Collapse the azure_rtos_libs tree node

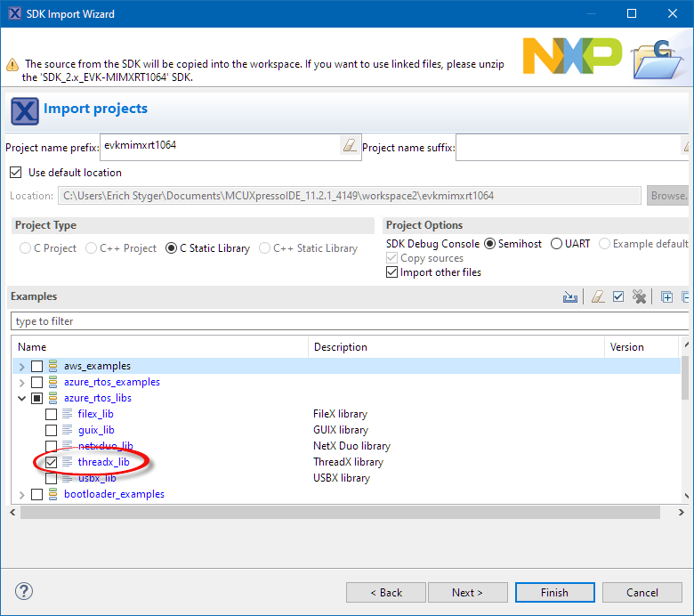pyautogui.click(x=22, y=398)
